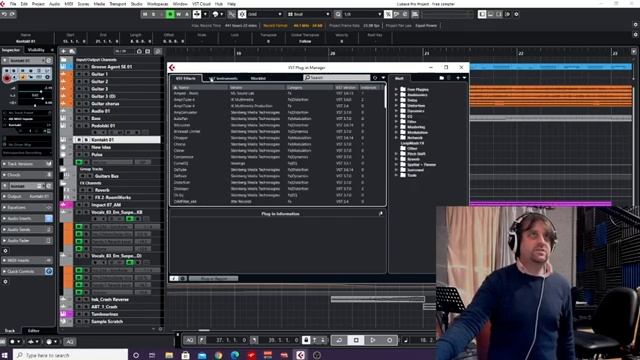Select the Groove Agent SE 01 track
Screen dimensions: 640x360
(111, 67)
